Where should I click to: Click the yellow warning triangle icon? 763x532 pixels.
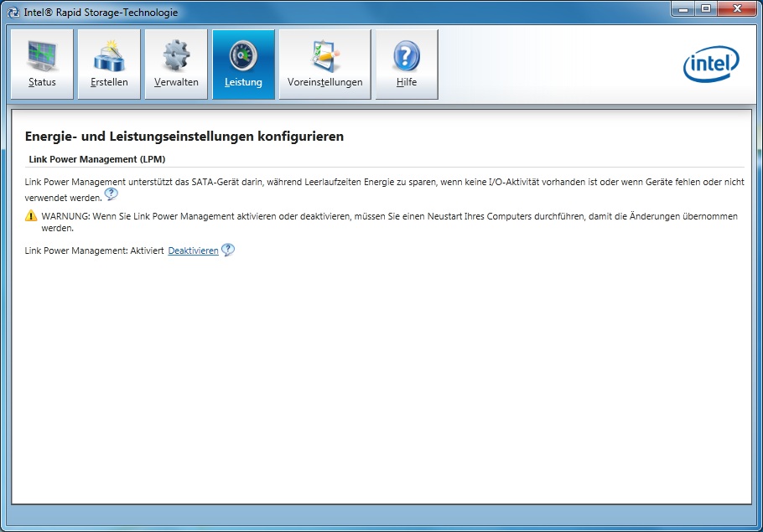[31, 215]
